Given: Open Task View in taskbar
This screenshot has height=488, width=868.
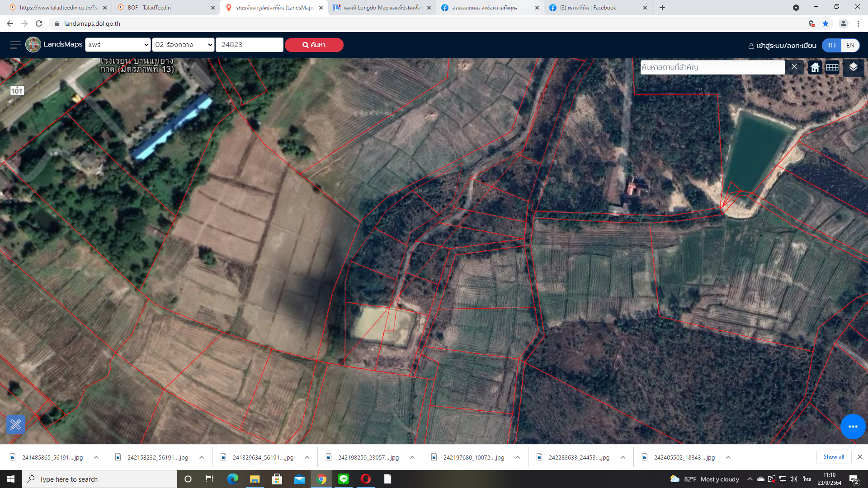Looking at the screenshot, I should click(210, 479).
